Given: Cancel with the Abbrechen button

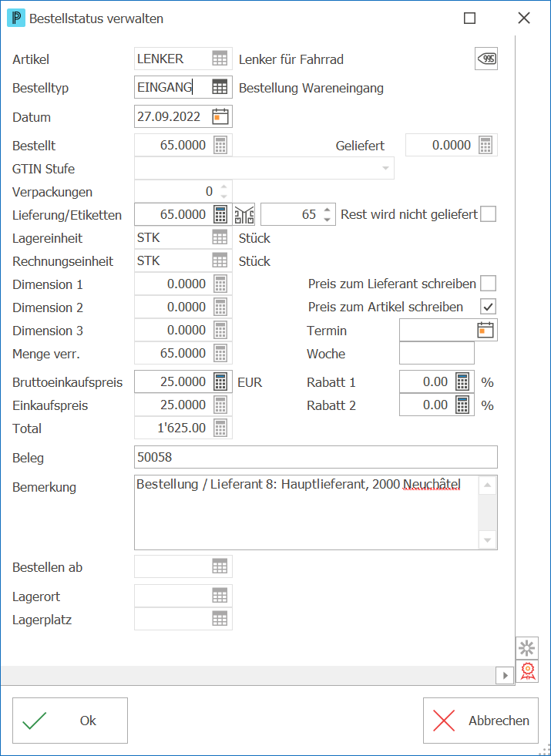Looking at the screenshot, I should 481,721.
